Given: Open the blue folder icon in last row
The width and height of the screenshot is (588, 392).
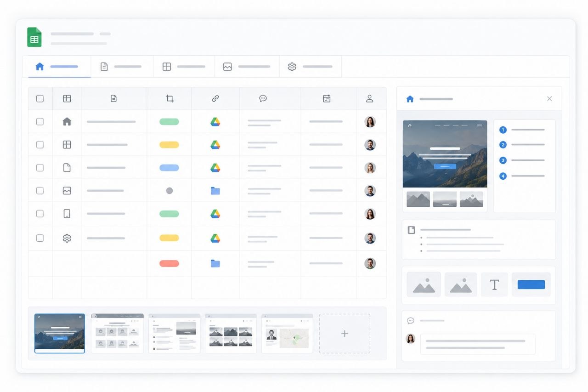Looking at the screenshot, I should point(215,263).
